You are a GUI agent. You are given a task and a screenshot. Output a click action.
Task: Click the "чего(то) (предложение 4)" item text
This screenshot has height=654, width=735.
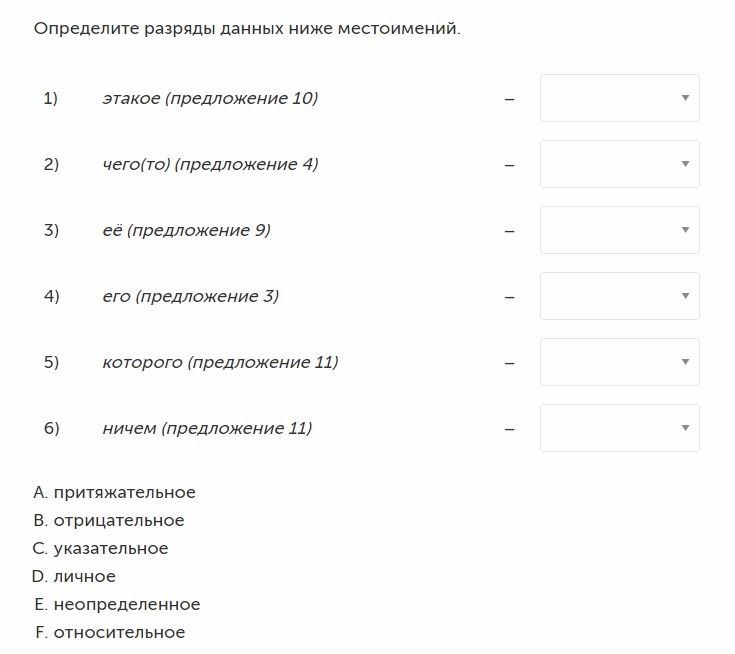click(210, 165)
